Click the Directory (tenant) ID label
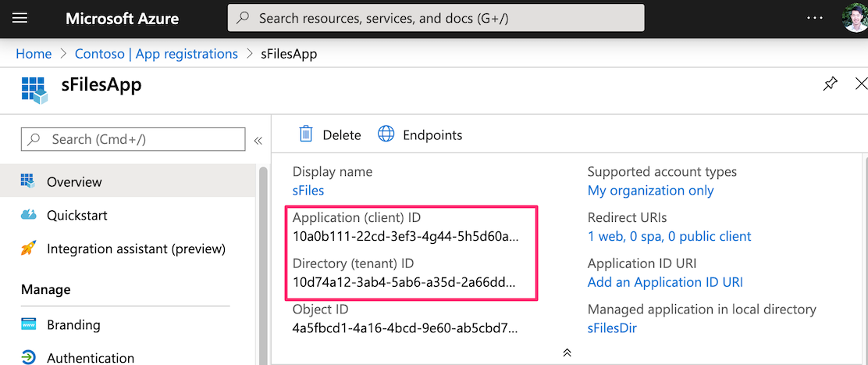The height and width of the screenshot is (365, 868). pos(353,263)
